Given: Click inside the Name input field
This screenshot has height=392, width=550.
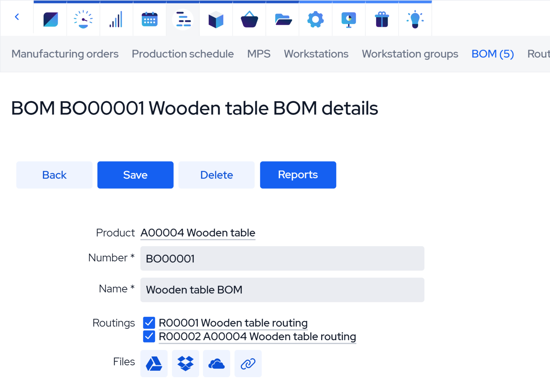Looking at the screenshot, I should 281,290.
